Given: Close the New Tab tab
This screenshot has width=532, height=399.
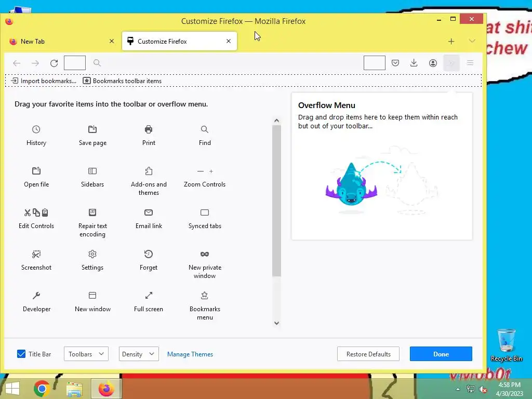Looking at the screenshot, I should tap(112, 41).
